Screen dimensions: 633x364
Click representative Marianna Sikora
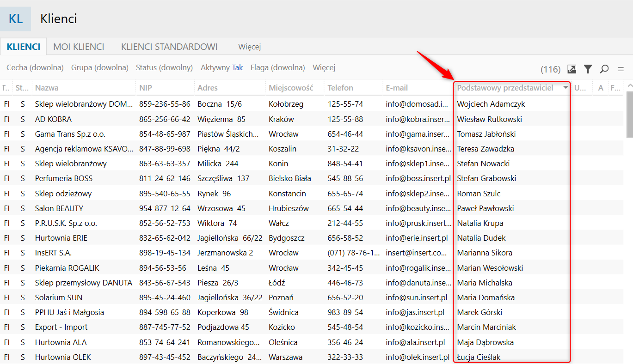(485, 253)
